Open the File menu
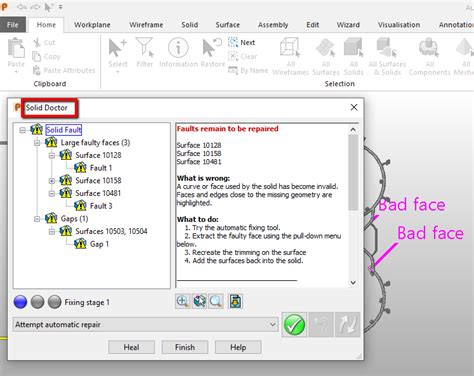The height and width of the screenshot is (376, 474). click(13, 25)
